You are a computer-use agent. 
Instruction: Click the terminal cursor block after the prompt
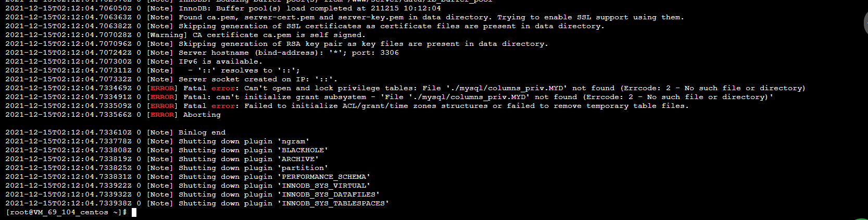pos(134,212)
